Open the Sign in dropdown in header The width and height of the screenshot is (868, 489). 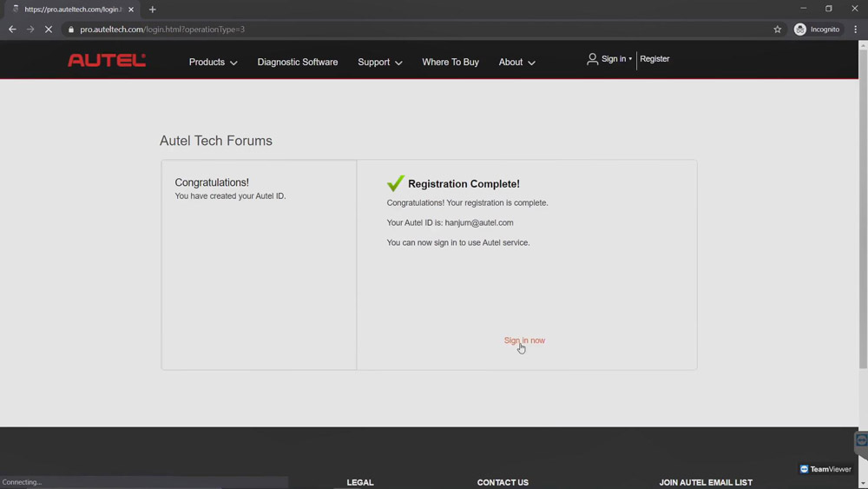pyautogui.click(x=609, y=59)
